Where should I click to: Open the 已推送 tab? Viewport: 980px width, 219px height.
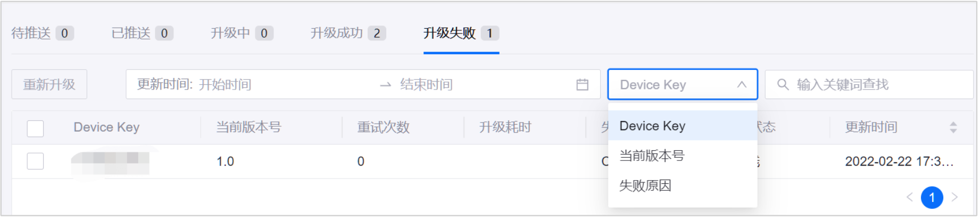click(x=142, y=33)
